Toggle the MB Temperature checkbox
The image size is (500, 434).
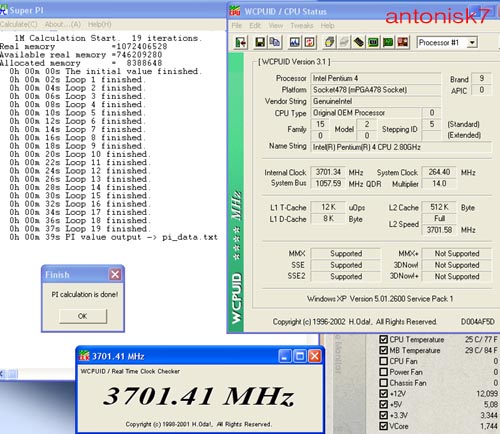click(384, 350)
